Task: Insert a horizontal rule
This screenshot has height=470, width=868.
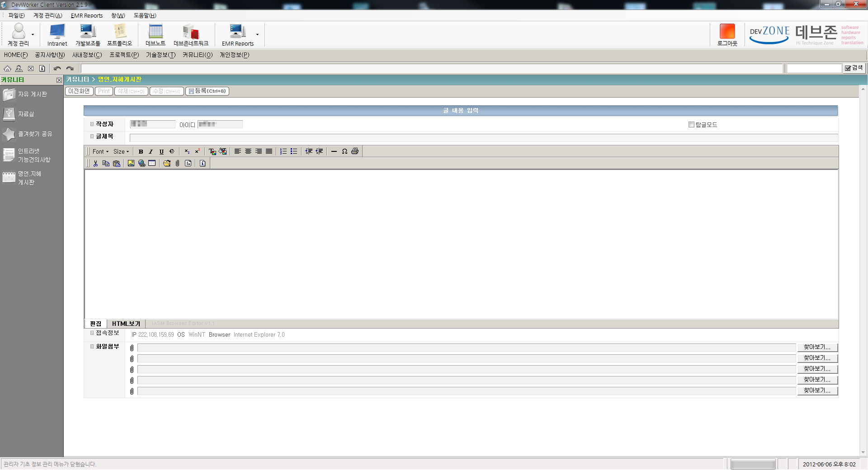Action: pos(334,151)
